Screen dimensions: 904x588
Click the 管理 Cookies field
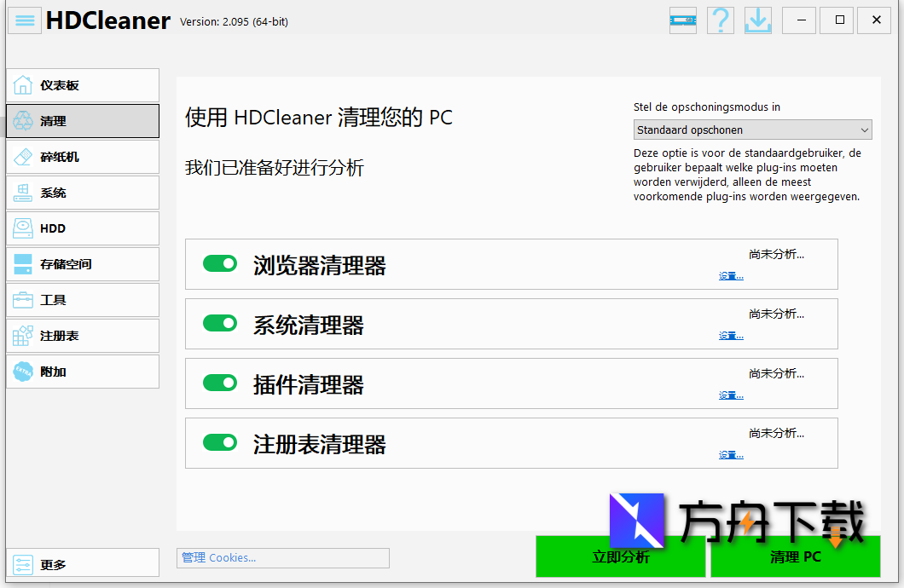[282, 557]
